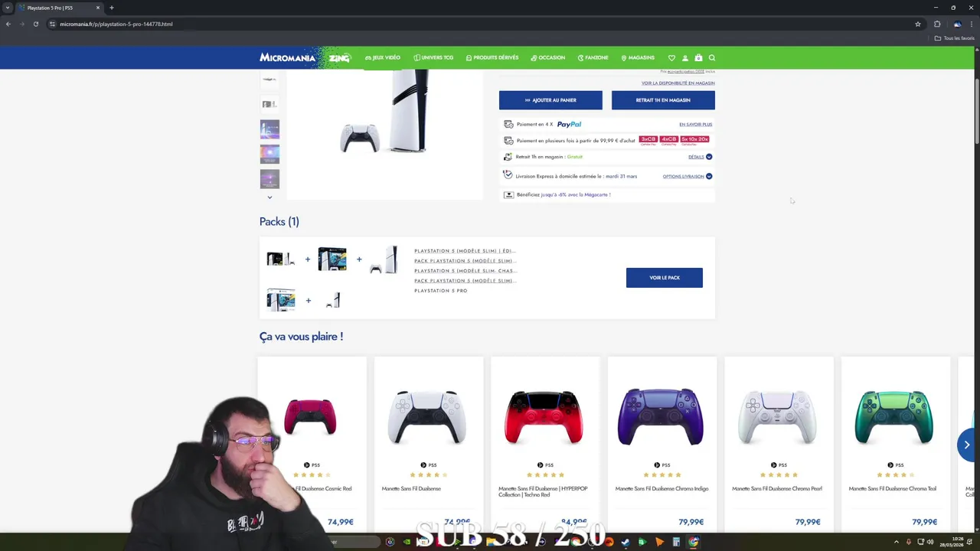The height and width of the screenshot is (551, 980).
Task: Open MAGASINS menu
Action: [x=638, y=58]
